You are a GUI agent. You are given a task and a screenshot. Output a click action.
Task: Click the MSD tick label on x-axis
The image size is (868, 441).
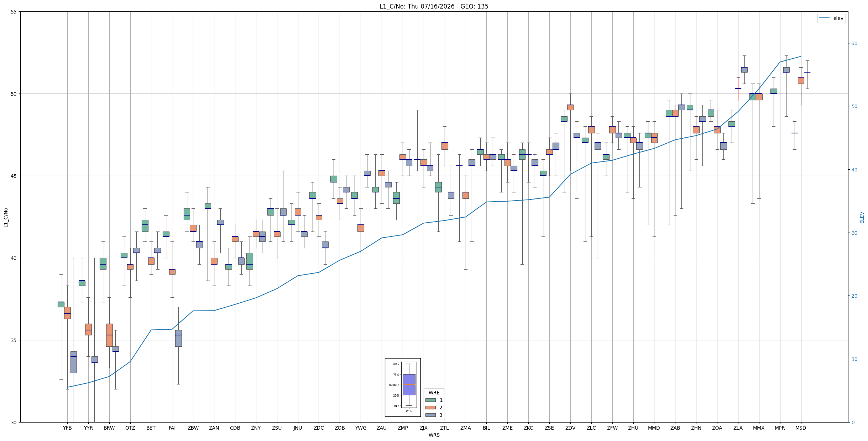tap(801, 428)
